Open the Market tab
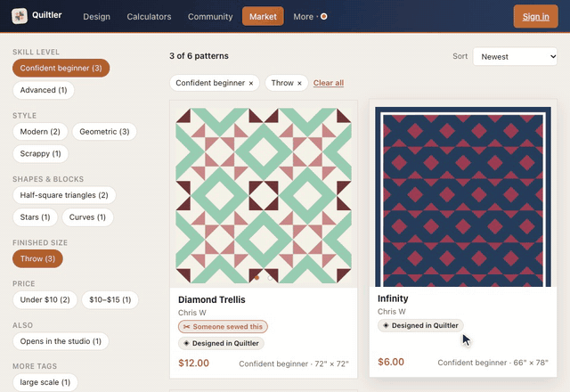The width and height of the screenshot is (570, 392). tap(263, 16)
